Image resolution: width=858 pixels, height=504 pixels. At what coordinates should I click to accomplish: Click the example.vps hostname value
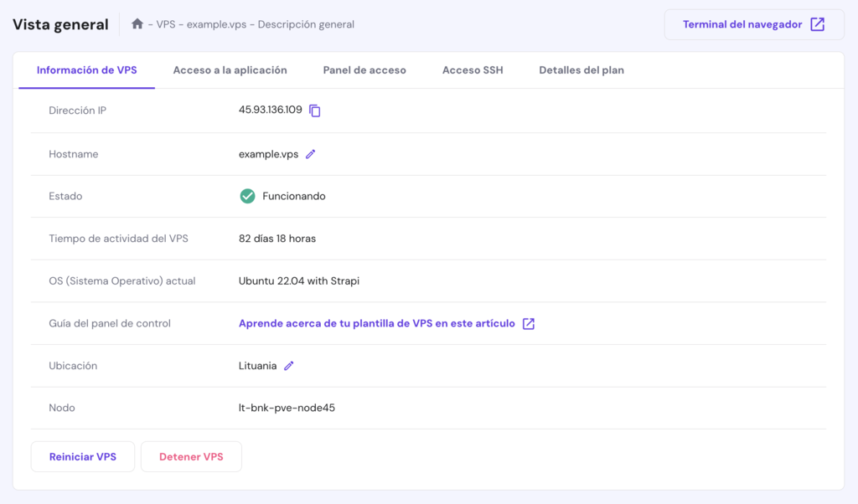click(x=268, y=154)
